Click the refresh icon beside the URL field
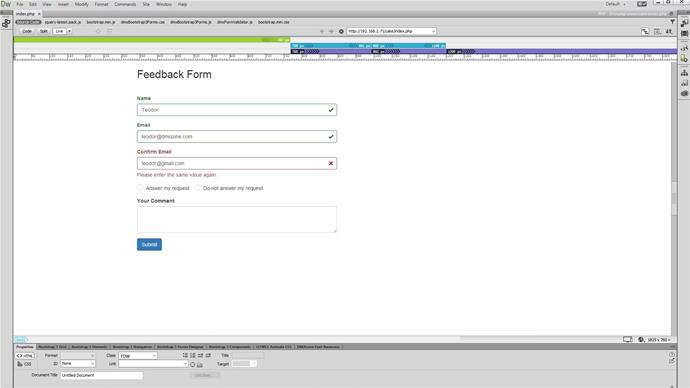This screenshot has width=690, height=388. point(341,31)
